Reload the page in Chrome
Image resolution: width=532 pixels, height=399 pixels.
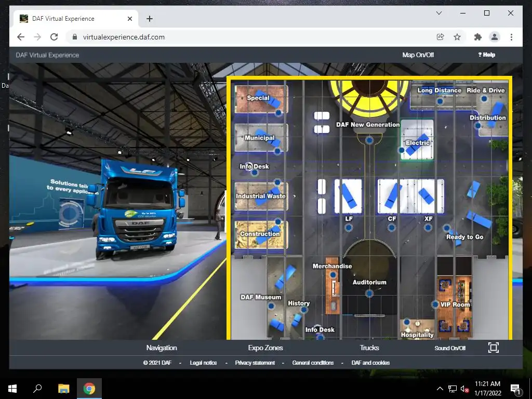[54, 37]
